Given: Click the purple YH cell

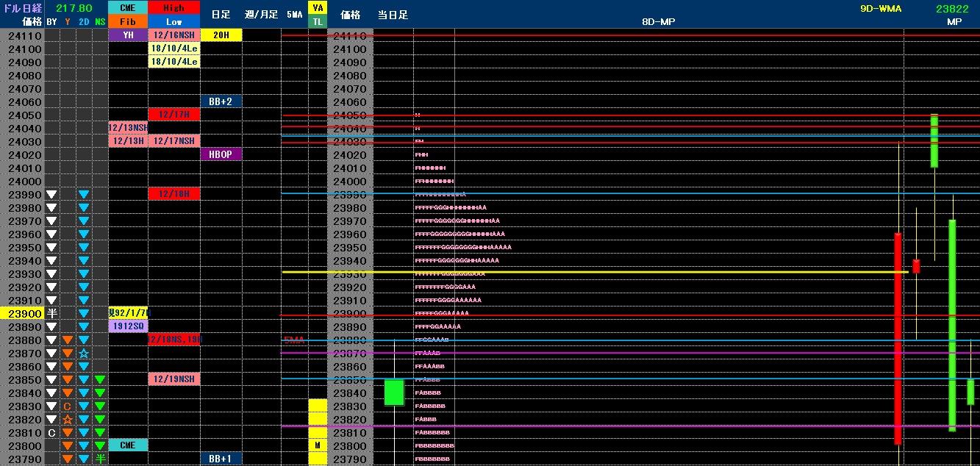Looking at the screenshot, I should coord(127,35).
